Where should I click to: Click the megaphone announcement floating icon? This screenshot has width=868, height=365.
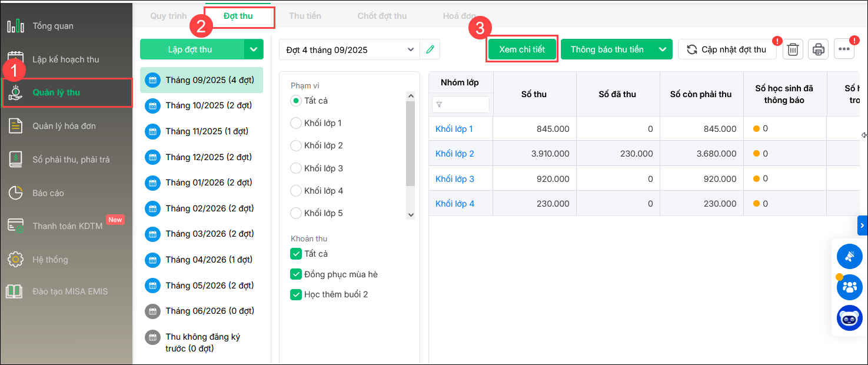pos(849,256)
